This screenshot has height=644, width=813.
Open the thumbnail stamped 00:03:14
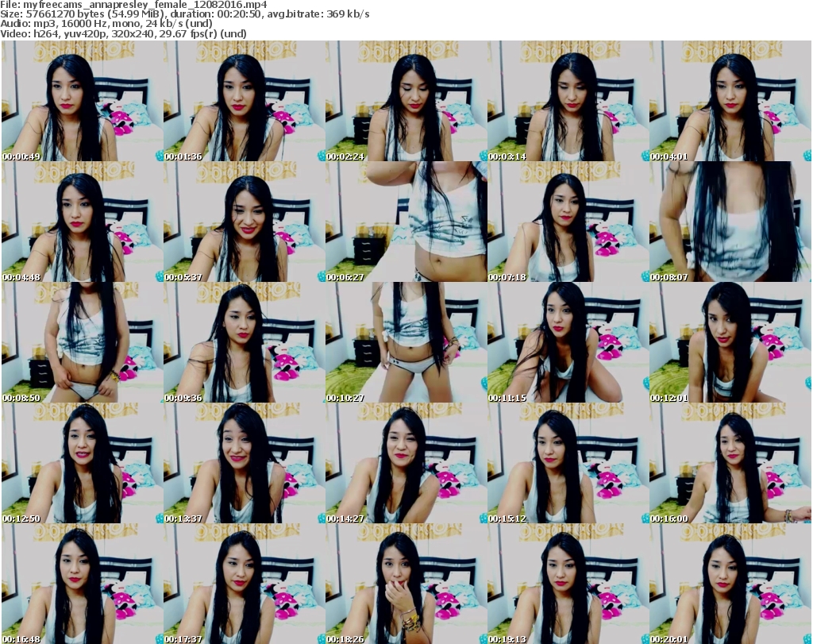(x=568, y=101)
